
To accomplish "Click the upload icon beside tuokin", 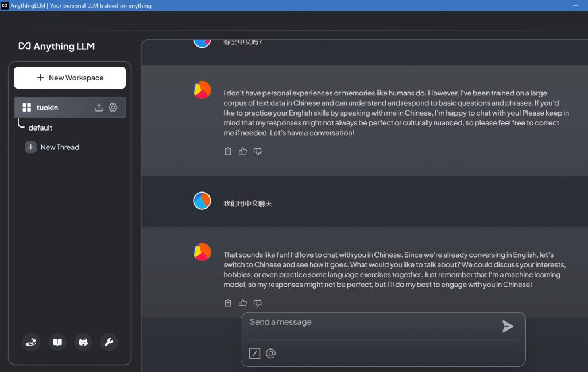I will pyautogui.click(x=99, y=108).
